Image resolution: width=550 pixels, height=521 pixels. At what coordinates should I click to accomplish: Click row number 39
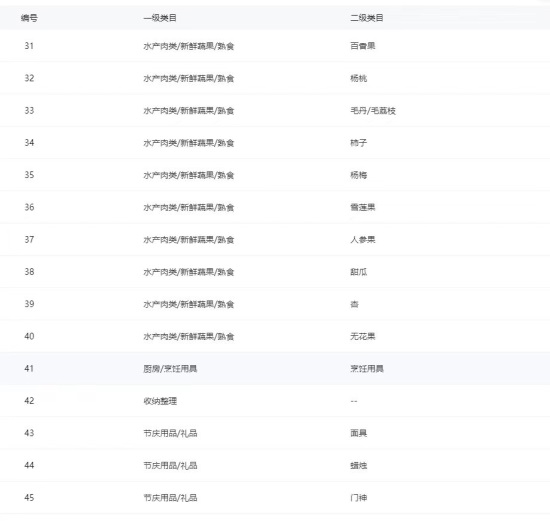point(29,304)
